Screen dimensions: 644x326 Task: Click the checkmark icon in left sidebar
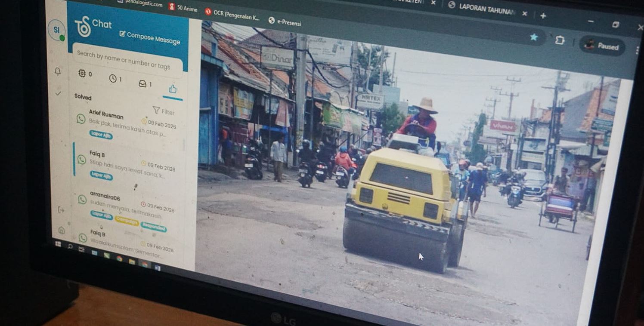(58, 93)
